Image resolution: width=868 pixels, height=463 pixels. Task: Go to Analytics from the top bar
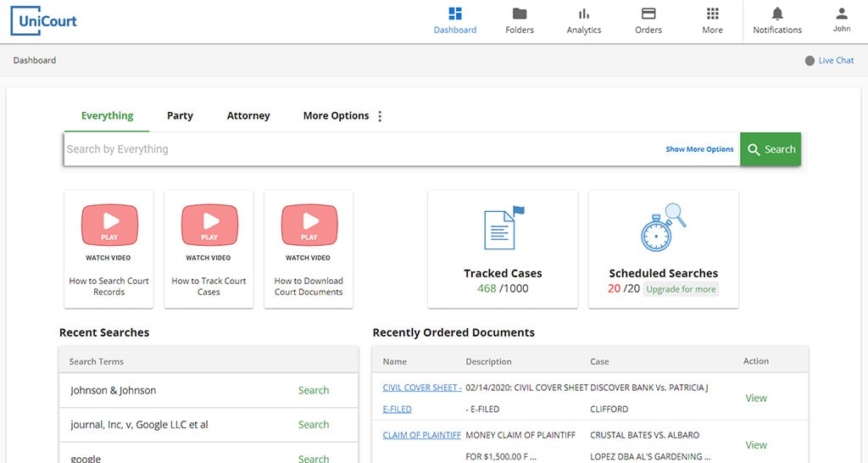tap(584, 20)
